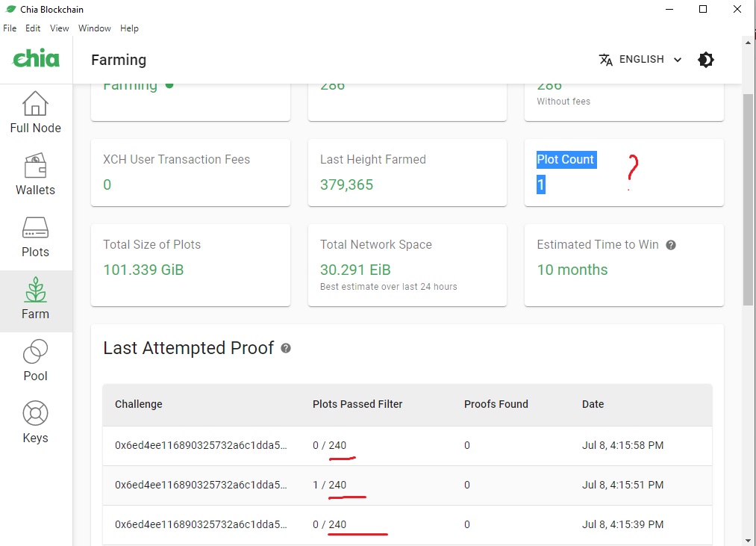Click the translate language icon
The width and height of the screenshot is (756, 546).
tap(605, 60)
